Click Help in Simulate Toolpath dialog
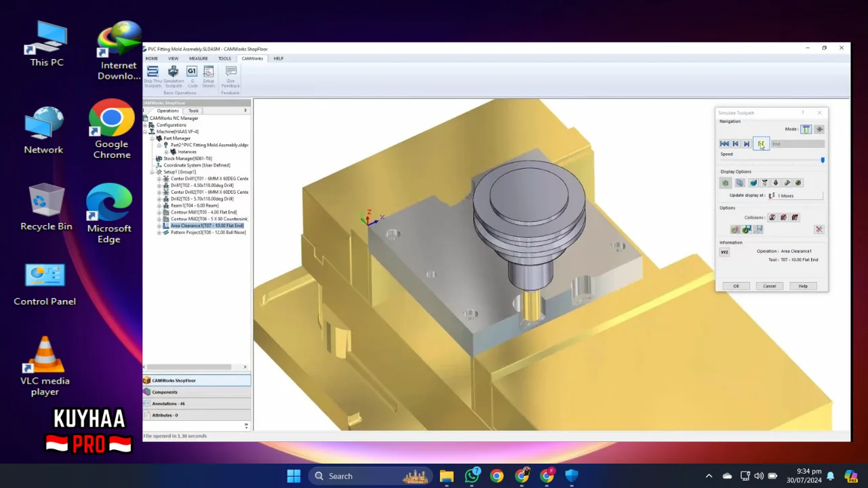Screen dimensions: 868x488 [x=803, y=286]
